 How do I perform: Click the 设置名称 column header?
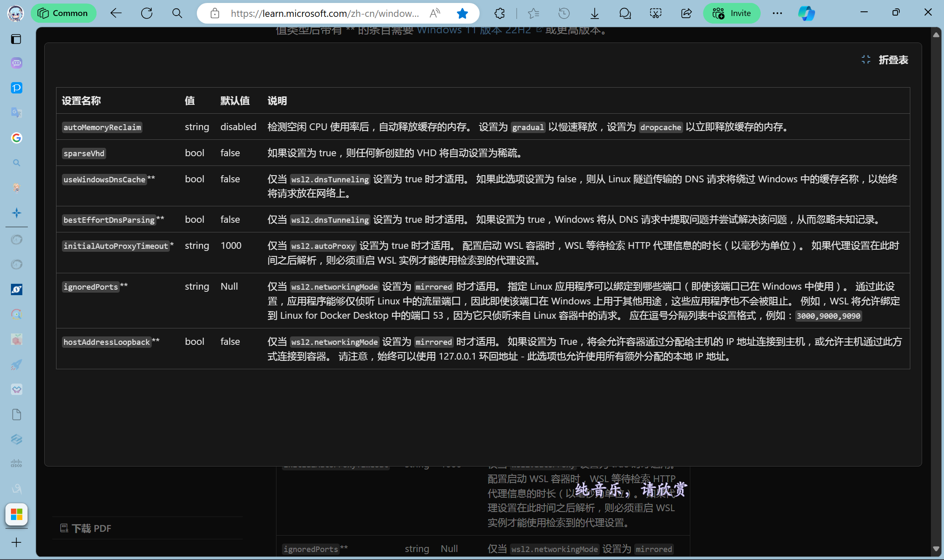point(81,101)
